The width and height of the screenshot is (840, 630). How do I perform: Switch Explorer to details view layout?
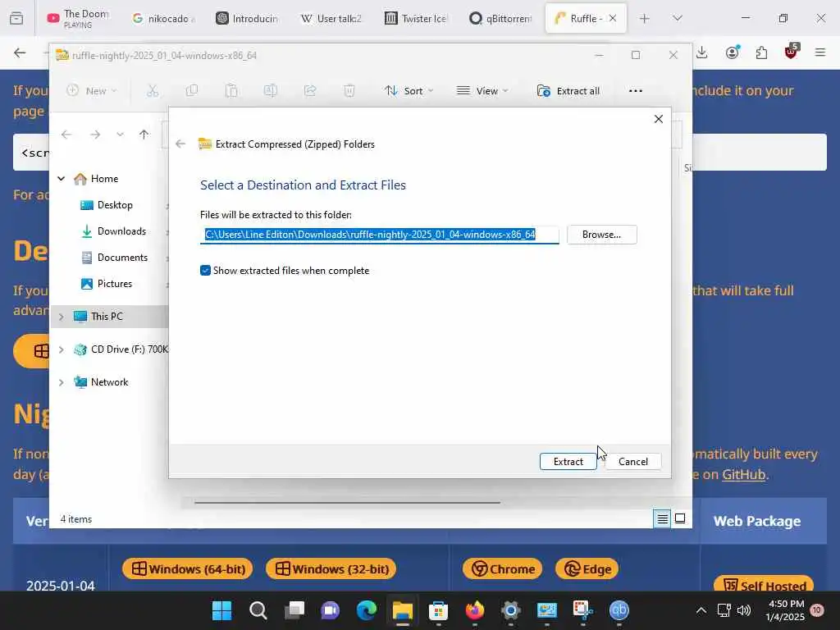662,518
